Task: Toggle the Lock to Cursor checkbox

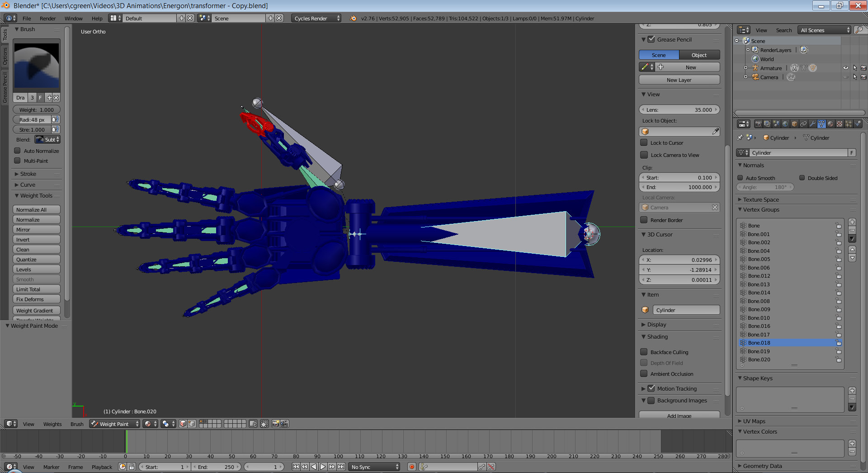Action: pyautogui.click(x=644, y=142)
